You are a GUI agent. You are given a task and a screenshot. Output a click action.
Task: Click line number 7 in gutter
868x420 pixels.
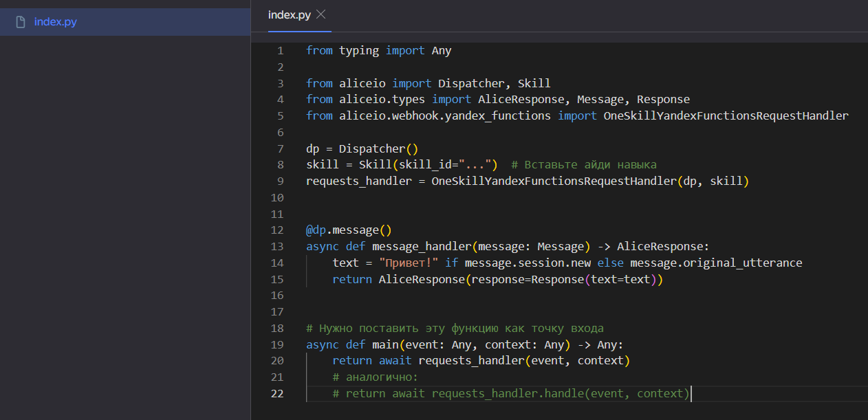280,148
